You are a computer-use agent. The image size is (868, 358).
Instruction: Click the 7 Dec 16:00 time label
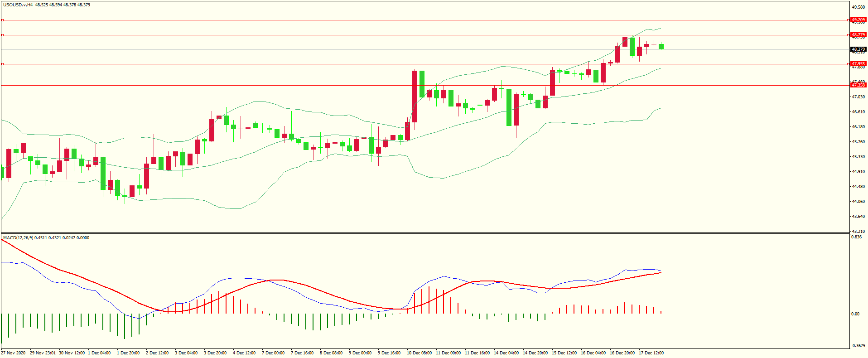point(302,353)
